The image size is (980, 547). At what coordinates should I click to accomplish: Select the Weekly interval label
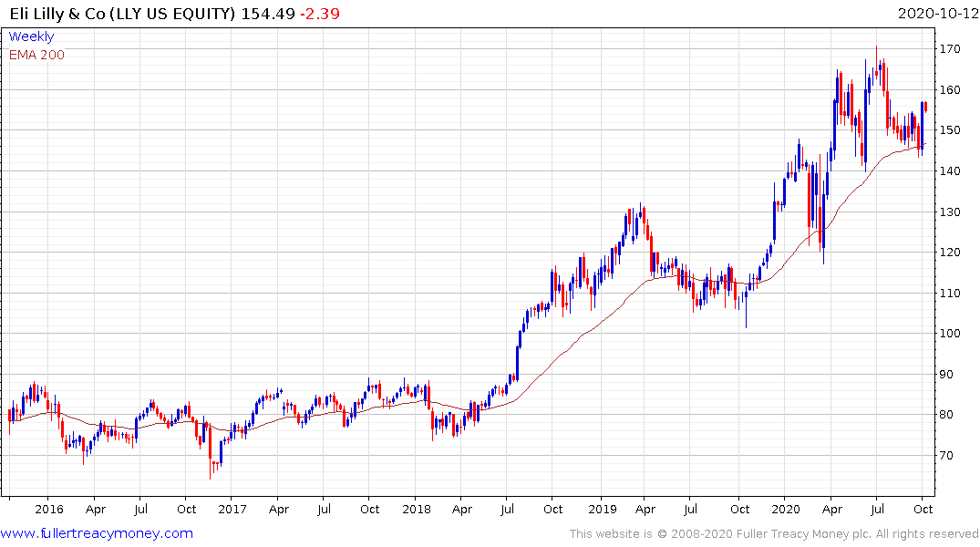(x=31, y=36)
